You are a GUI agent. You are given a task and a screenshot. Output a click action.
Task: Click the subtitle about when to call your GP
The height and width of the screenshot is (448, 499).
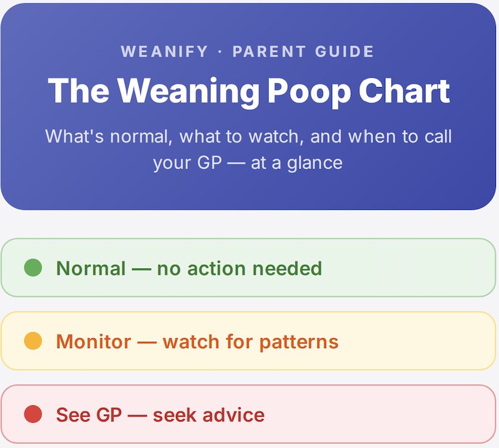pyautogui.click(x=248, y=149)
